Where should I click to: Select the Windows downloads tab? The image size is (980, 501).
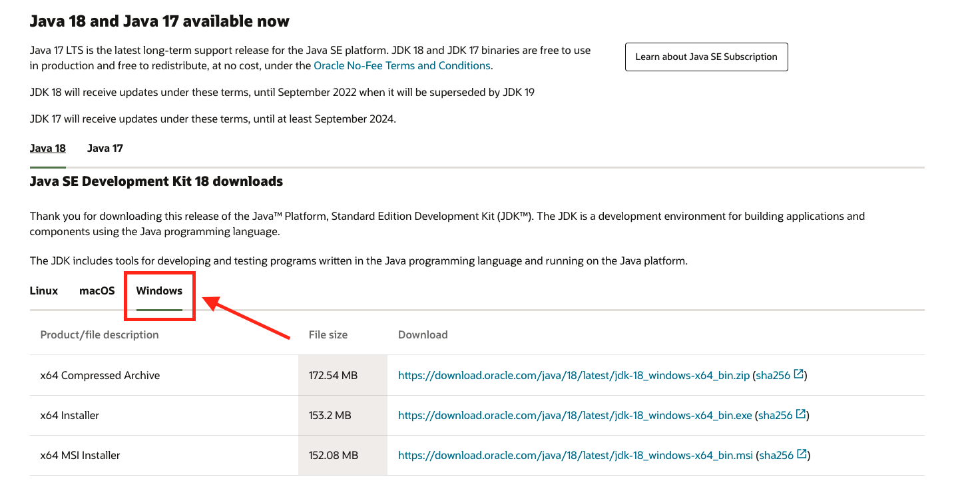tap(159, 290)
